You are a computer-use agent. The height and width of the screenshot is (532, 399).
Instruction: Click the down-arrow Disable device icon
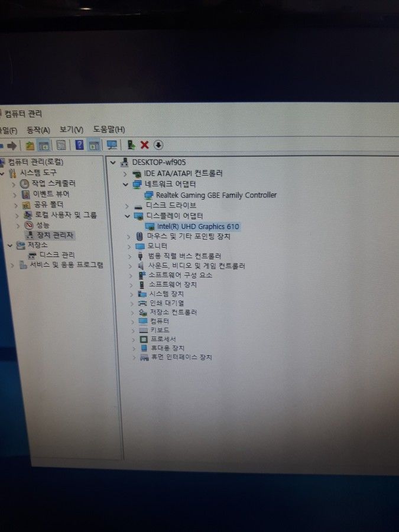[158, 145]
